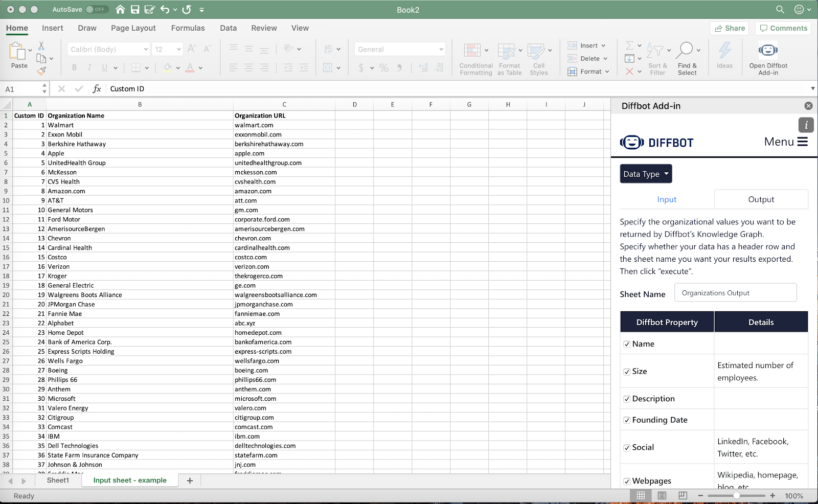Click the Find & Select magnifier icon
This screenshot has height=504, width=818.
pyautogui.click(x=685, y=50)
